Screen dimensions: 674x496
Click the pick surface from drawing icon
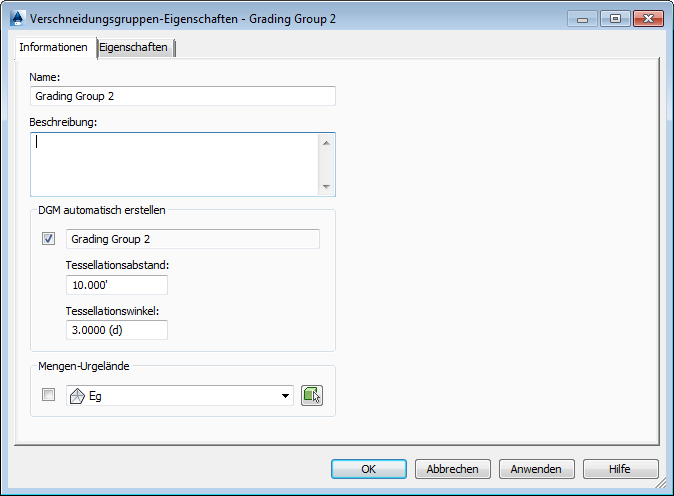coord(312,396)
